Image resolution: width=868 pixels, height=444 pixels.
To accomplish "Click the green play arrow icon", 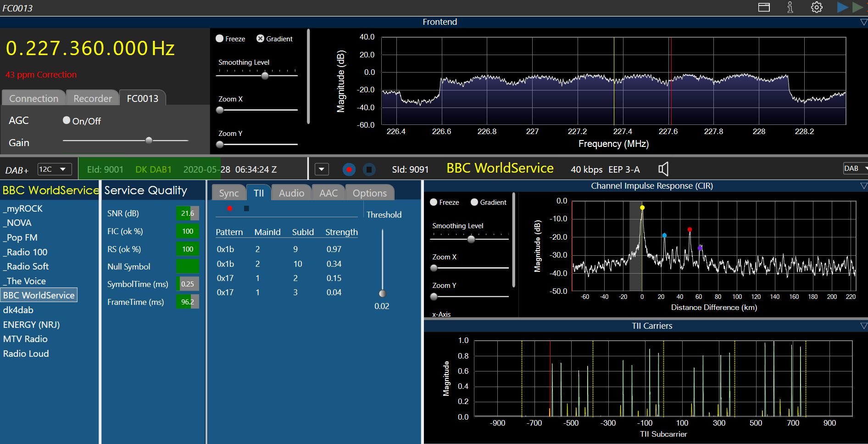I will (x=857, y=7).
